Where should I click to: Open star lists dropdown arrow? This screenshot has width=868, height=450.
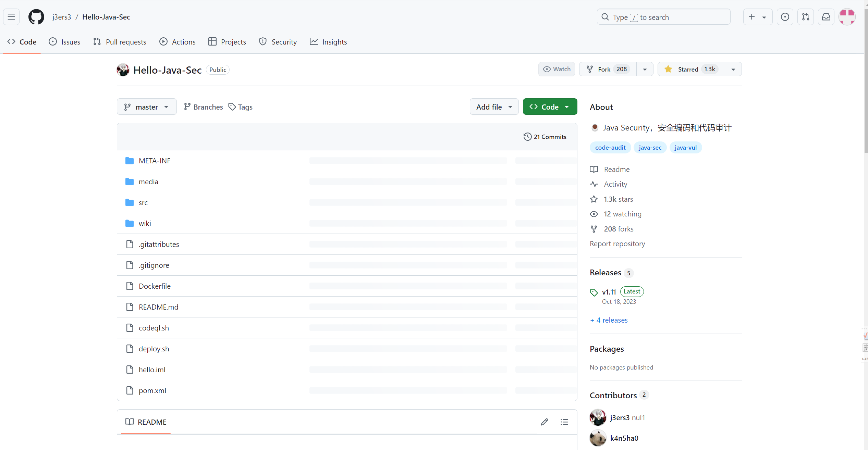coord(733,69)
